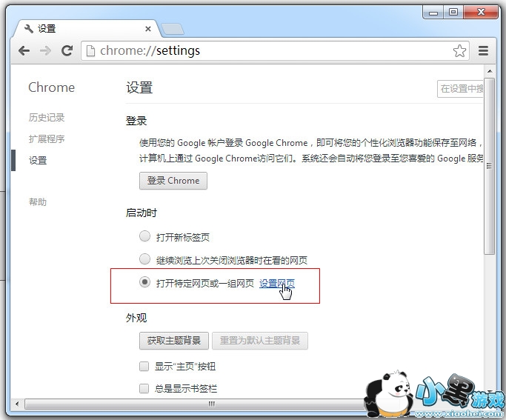506x420 pixels.
Task: Click the 启动时 section heading
Action: pos(142,213)
